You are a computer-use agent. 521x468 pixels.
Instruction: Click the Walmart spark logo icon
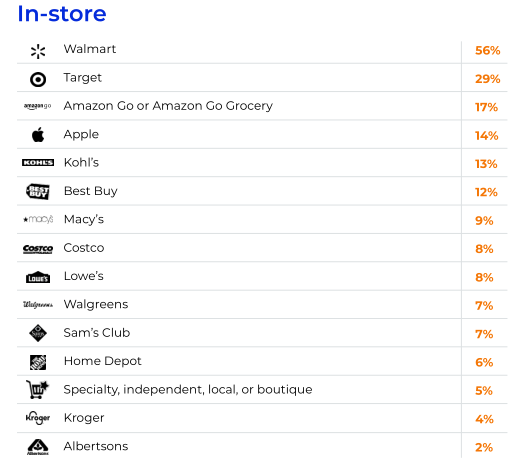click(x=38, y=52)
